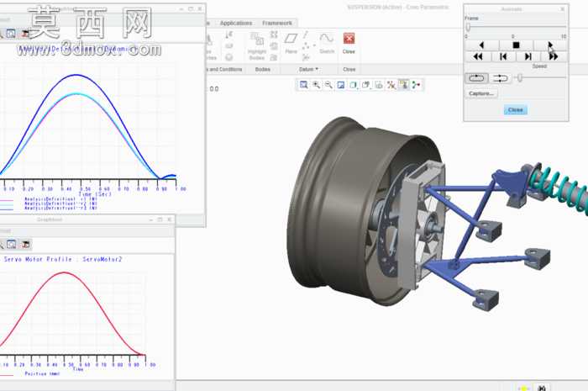Screen dimensions: 588x391
Task: Enable the reverse-at-end playback mode
Action: (x=501, y=78)
